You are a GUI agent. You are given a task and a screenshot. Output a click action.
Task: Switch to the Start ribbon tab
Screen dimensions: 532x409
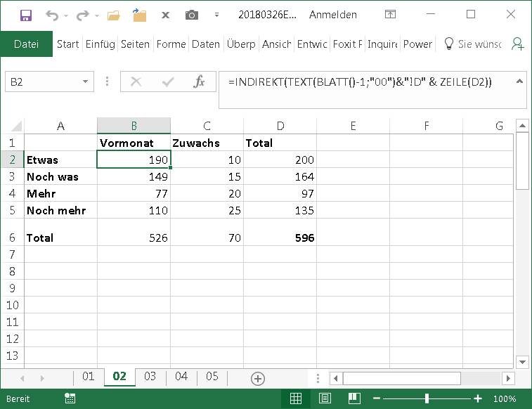point(68,44)
